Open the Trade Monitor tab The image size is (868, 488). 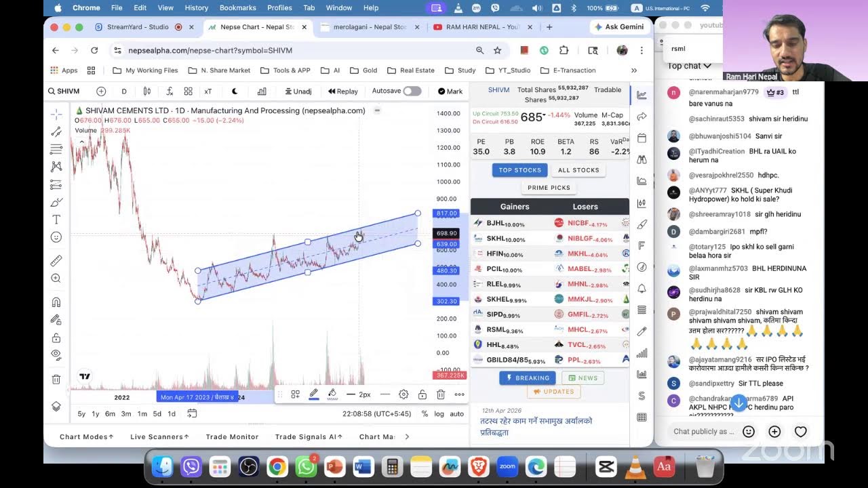(x=232, y=436)
